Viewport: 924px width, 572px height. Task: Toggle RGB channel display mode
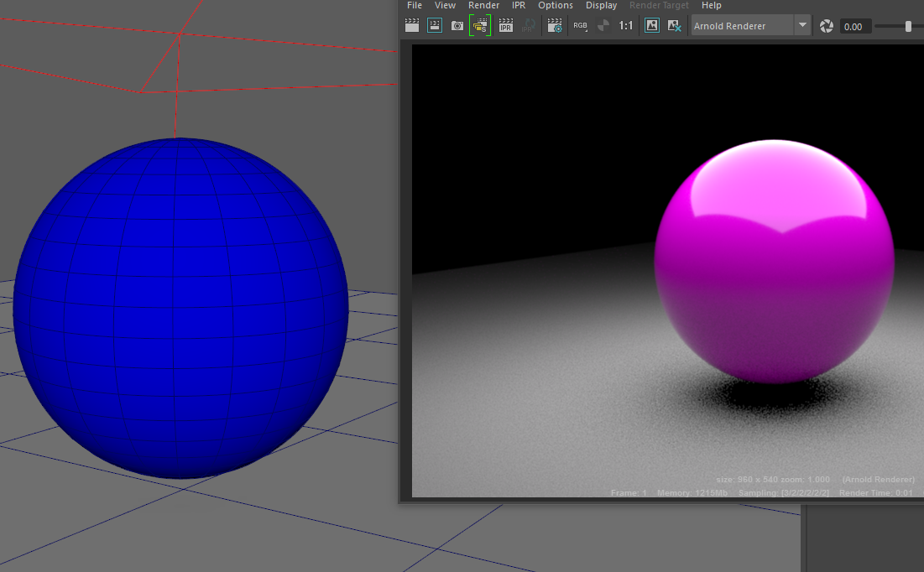point(580,25)
